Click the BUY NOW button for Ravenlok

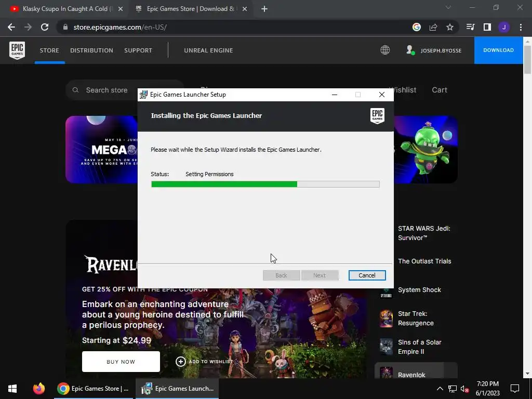click(x=121, y=362)
